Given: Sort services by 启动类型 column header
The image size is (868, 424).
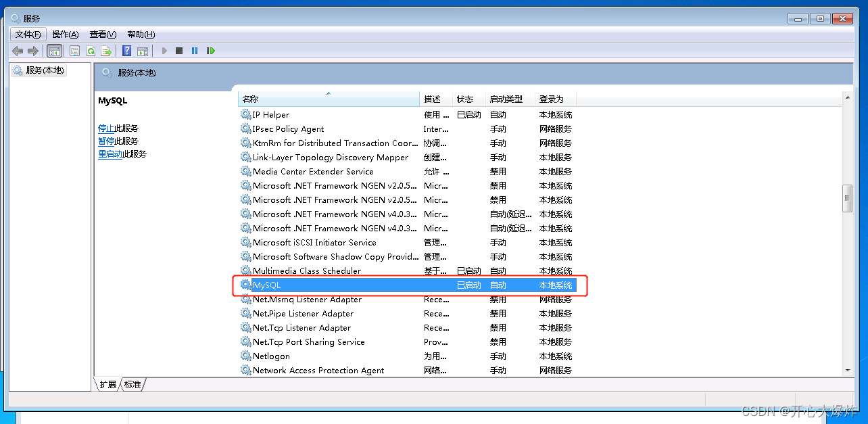Looking at the screenshot, I should pos(506,99).
